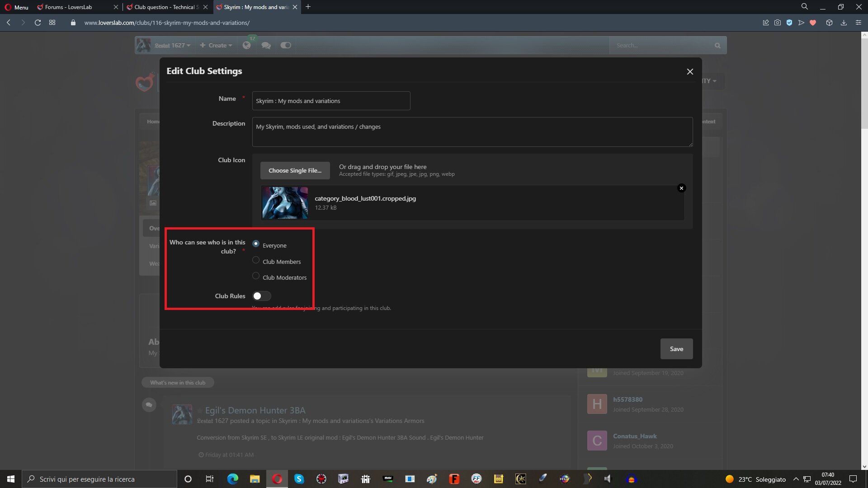Expand the Create dropdown menu
Screen dimensions: 868x488
click(216, 45)
